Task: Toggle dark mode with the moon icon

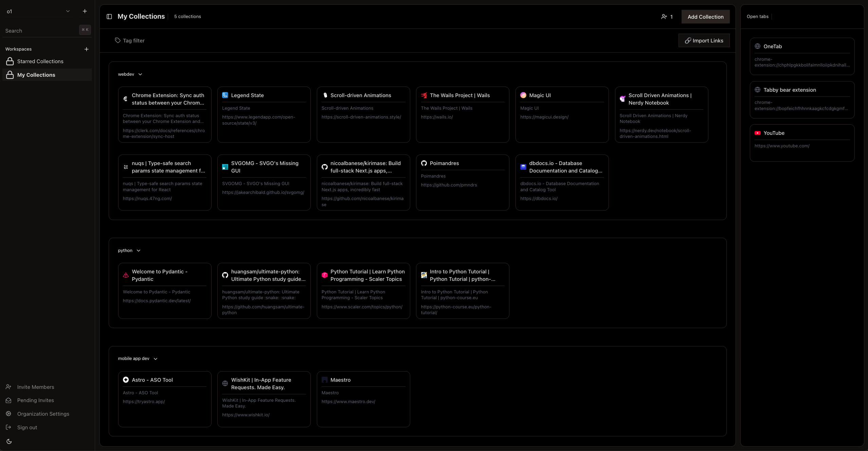Action: 9,441
